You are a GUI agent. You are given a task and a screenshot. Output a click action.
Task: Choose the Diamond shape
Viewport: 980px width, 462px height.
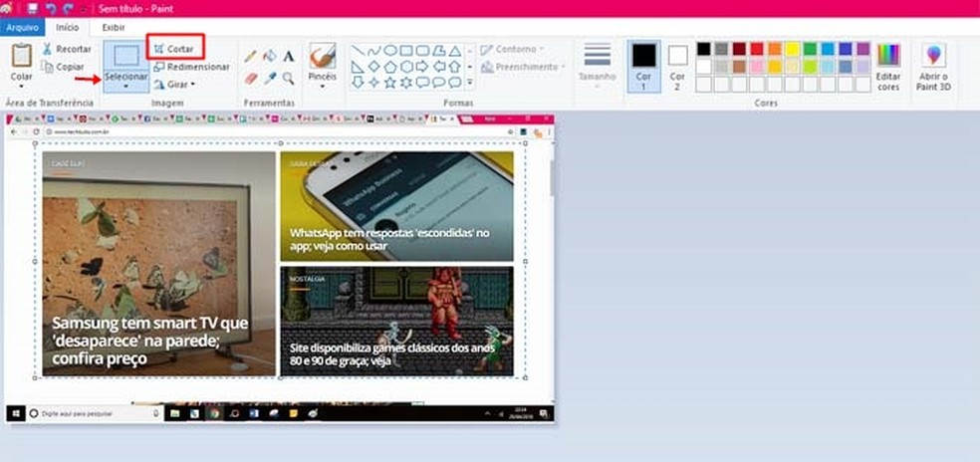[x=373, y=67]
